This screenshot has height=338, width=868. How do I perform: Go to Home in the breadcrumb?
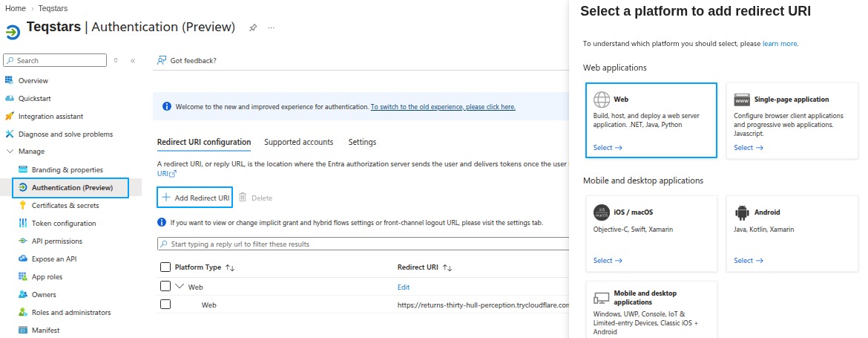[x=16, y=8]
